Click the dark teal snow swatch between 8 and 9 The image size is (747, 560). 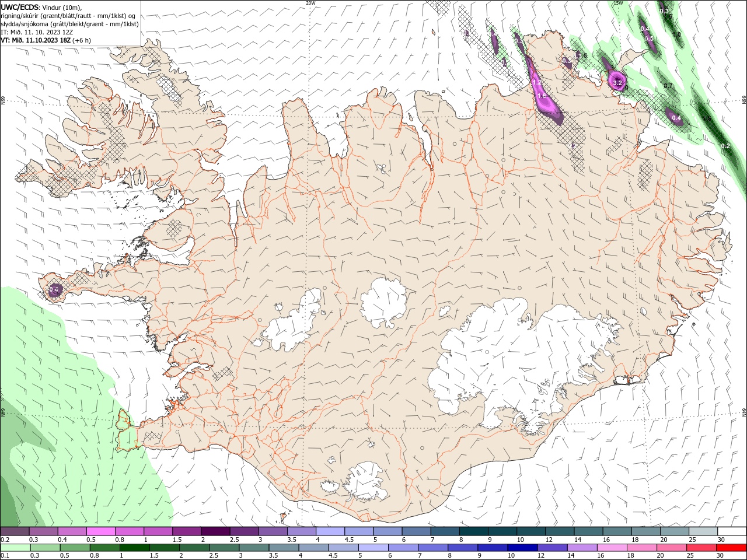coord(474,531)
